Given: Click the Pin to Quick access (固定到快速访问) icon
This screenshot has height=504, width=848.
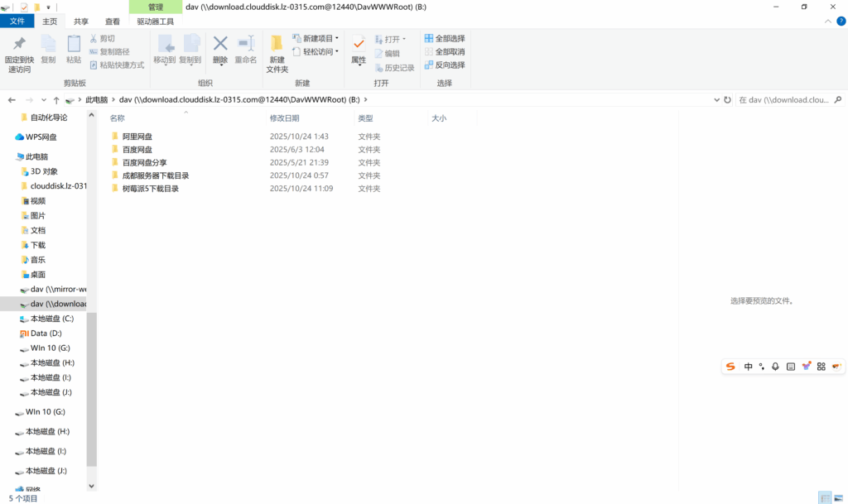Looking at the screenshot, I should pos(19,45).
